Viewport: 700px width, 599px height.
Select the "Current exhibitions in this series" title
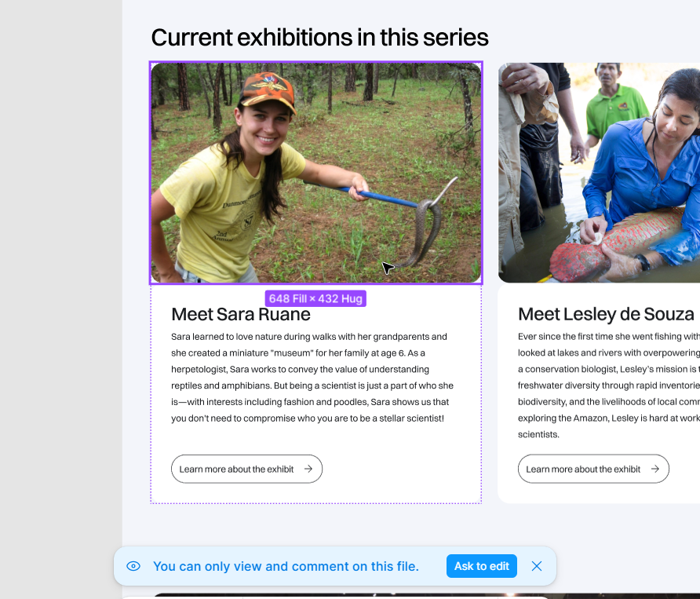tap(319, 37)
